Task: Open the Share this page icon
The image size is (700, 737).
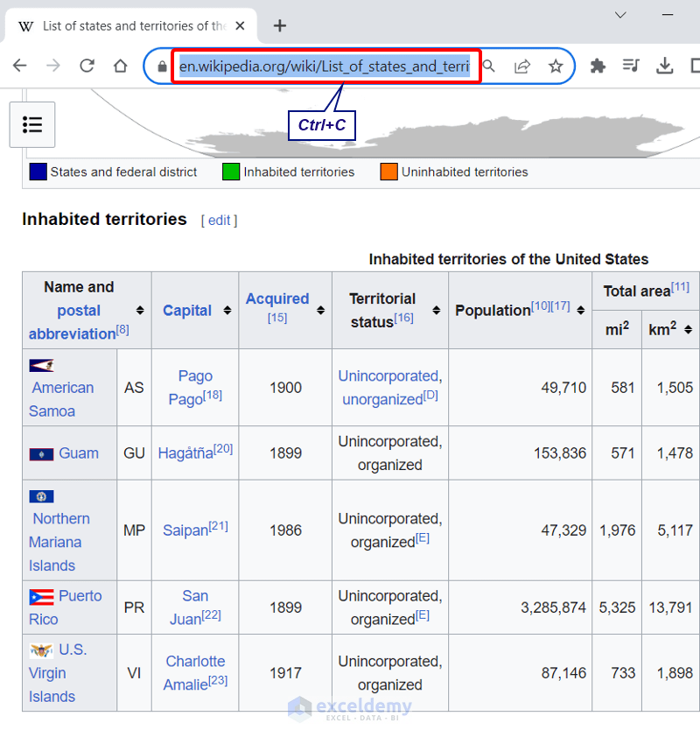Action: coord(522,66)
